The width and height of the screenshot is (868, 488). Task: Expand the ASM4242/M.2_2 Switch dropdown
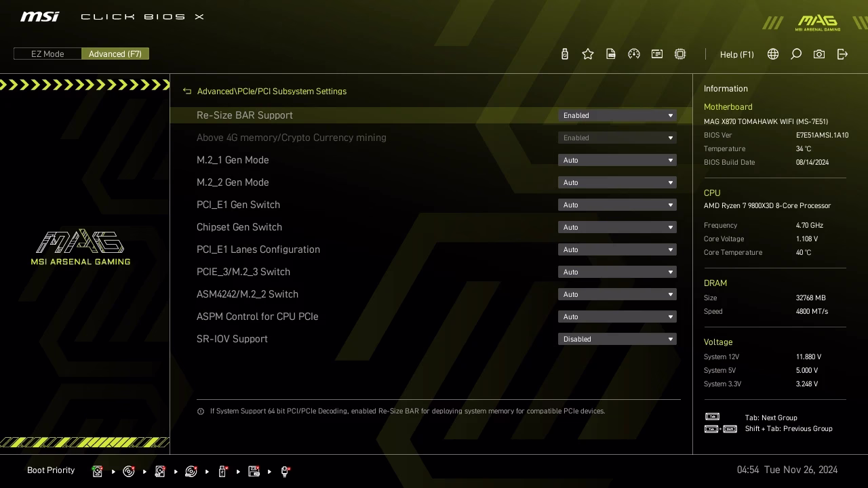click(x=617, y=294)
